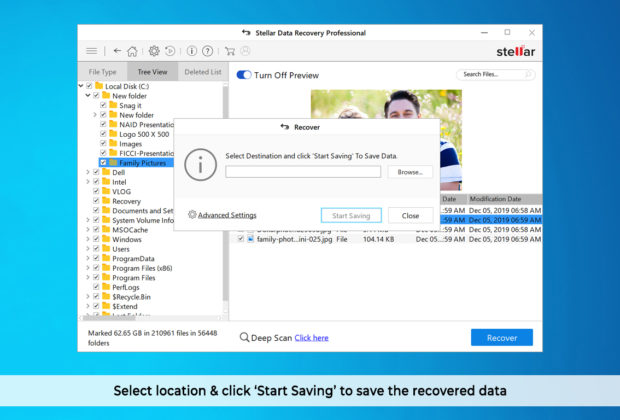Toggle the Turn Off Preview switch

click(244, 75)
